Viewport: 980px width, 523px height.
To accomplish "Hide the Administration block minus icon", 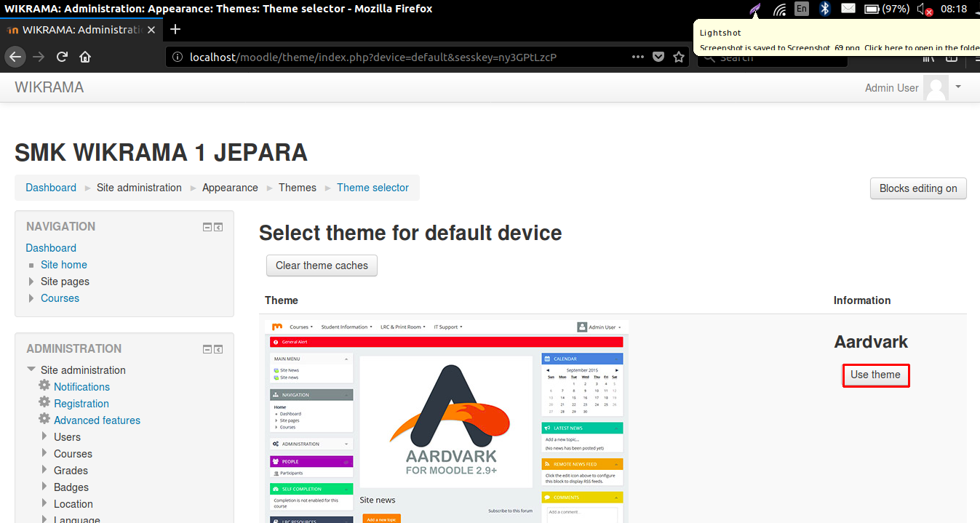I will click(x=207, y=349).
